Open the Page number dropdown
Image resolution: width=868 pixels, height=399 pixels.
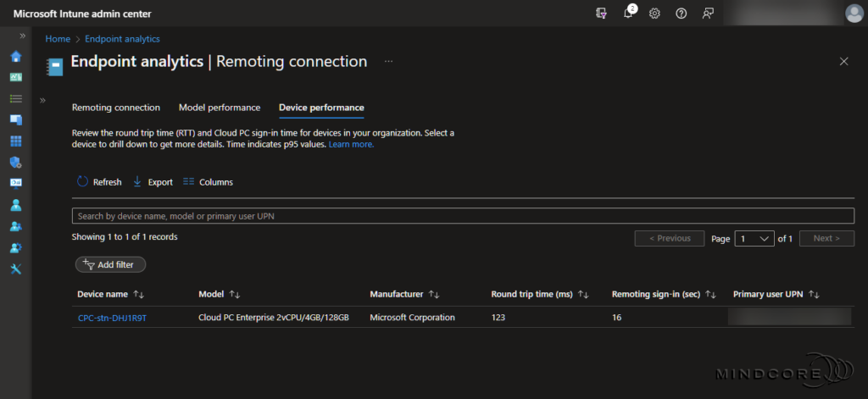pos(754,239)
